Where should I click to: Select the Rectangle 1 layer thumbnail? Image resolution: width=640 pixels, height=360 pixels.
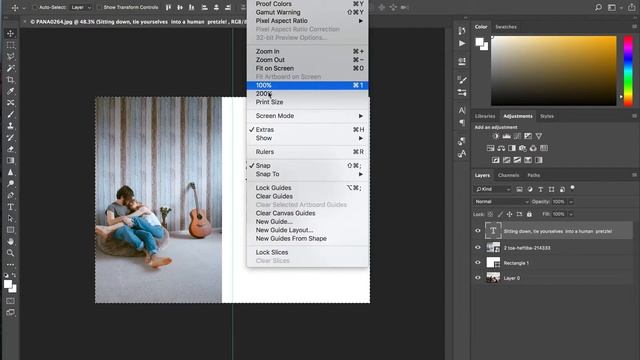[493, 262]
